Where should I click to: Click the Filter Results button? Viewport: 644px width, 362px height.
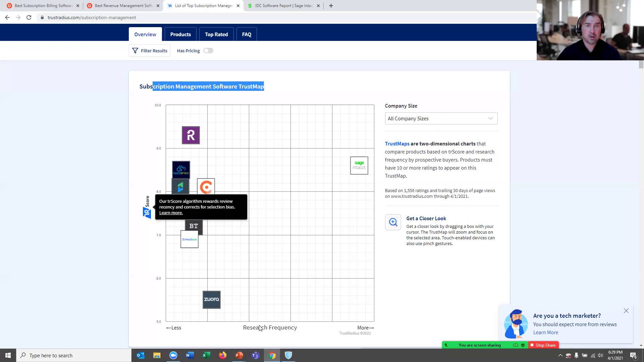click(x=150, y=51)
